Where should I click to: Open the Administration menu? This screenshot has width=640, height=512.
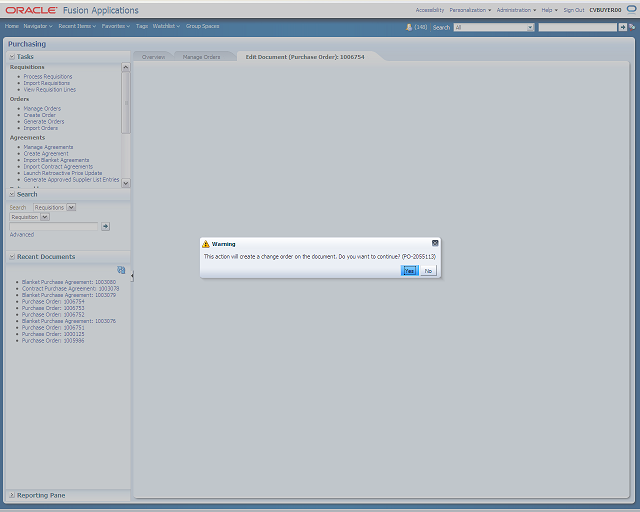point(516,10)
